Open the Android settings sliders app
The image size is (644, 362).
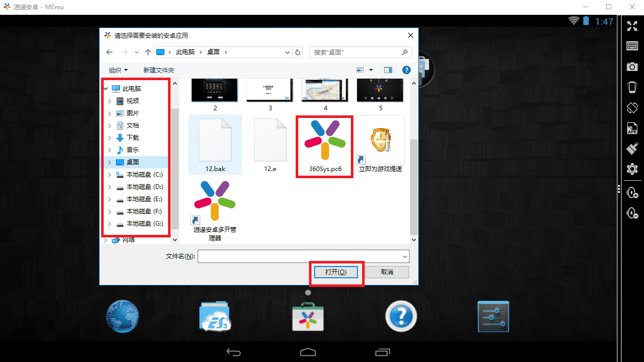493,317
